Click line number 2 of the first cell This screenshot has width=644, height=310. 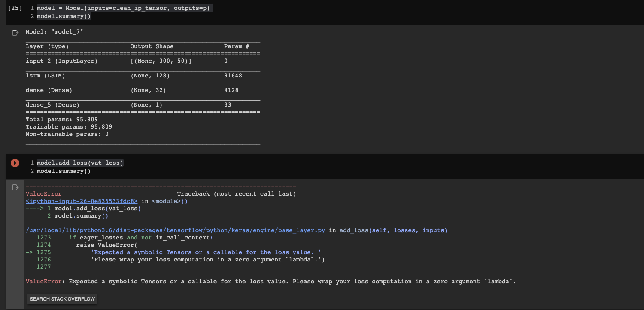(32, 16)
